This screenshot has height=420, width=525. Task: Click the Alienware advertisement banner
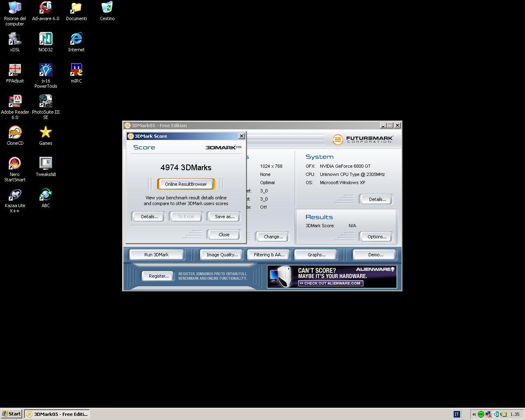coord(332,276)
